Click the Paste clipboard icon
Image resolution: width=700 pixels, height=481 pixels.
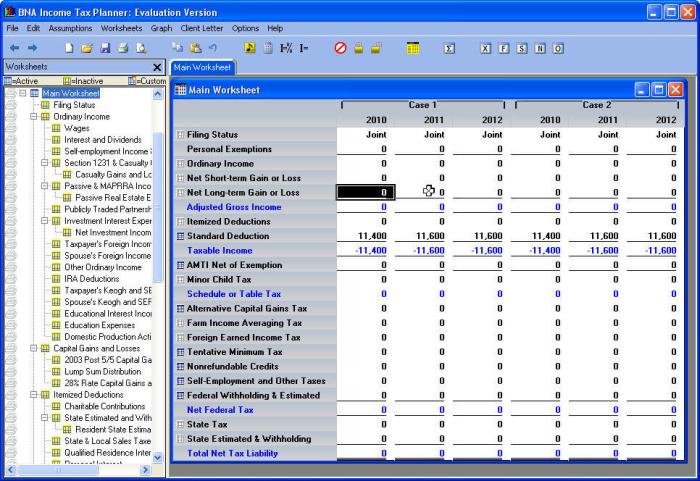click(x=196, y=48)
